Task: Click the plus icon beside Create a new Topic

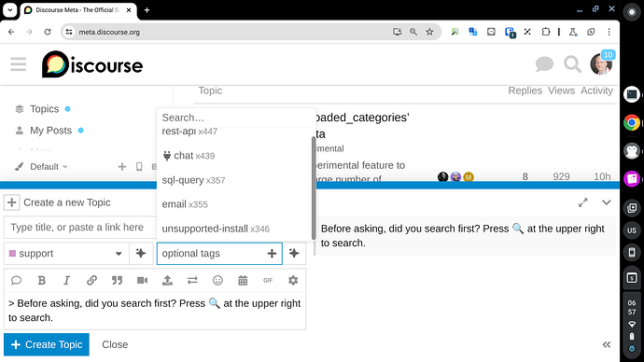Action: coord(12,202)
